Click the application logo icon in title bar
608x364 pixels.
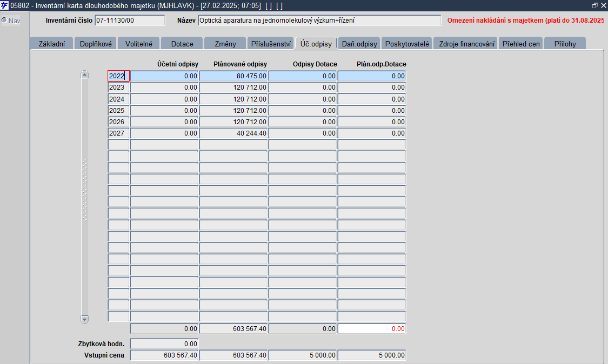point(4,5)
